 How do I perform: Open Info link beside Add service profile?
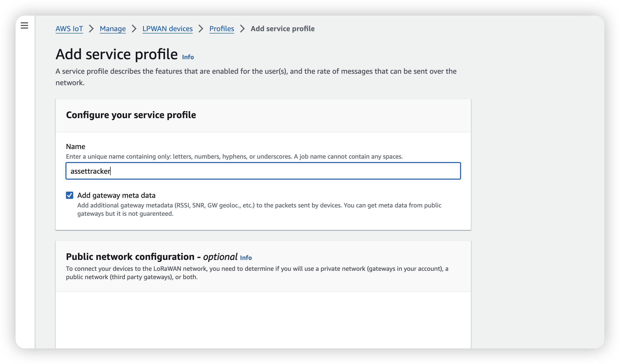point(188,57)
